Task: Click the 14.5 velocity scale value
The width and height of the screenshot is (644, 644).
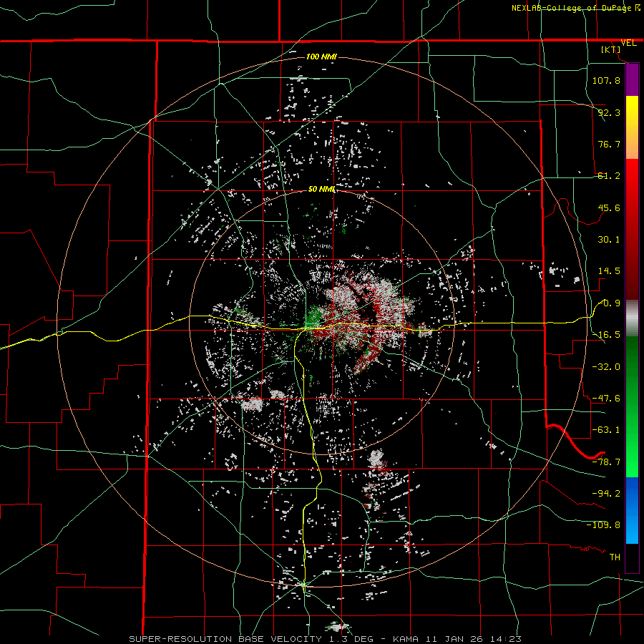Action: 609,271
